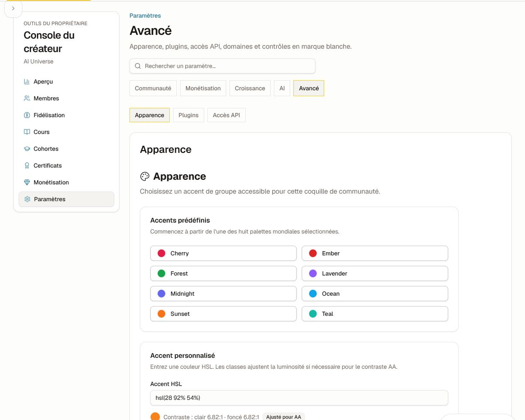Click the palette icon beside Apparence heading
This screenshot has height=420, width=525.
point(145,176)
